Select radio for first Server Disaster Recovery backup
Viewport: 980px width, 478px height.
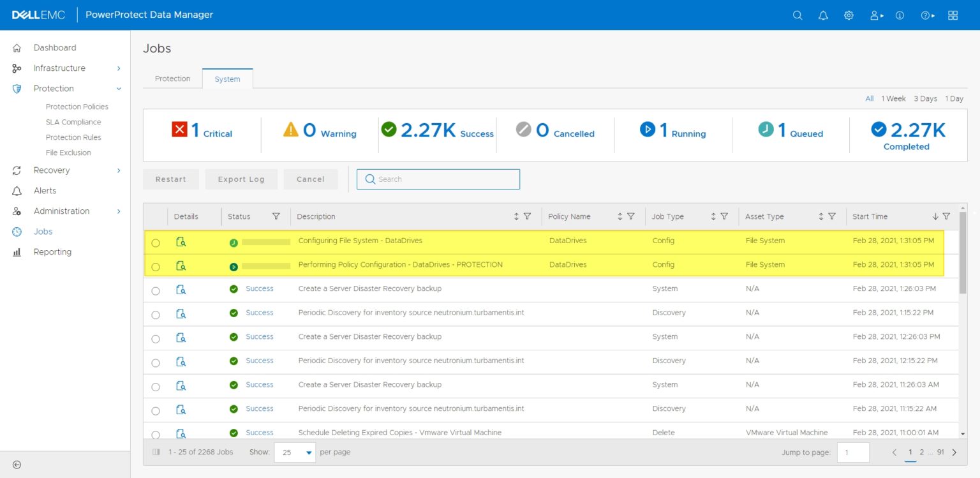[156, 291]
